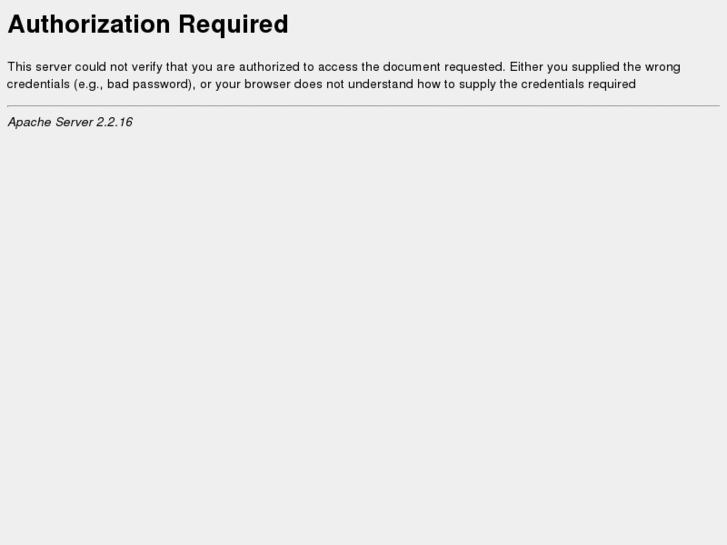The width and height of the screenshot is (727, 545).
Task: Click the word 'Either' in the first line
Action: click(x=526, y=67)
